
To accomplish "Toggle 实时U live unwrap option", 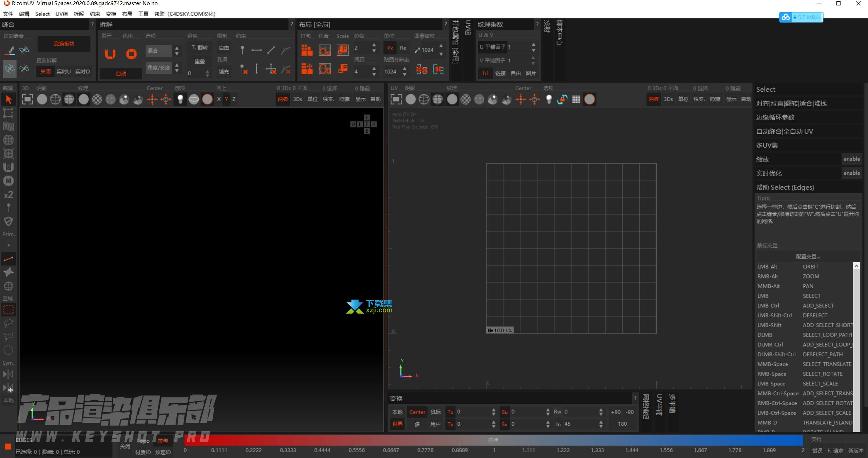I will pos(63,72).
